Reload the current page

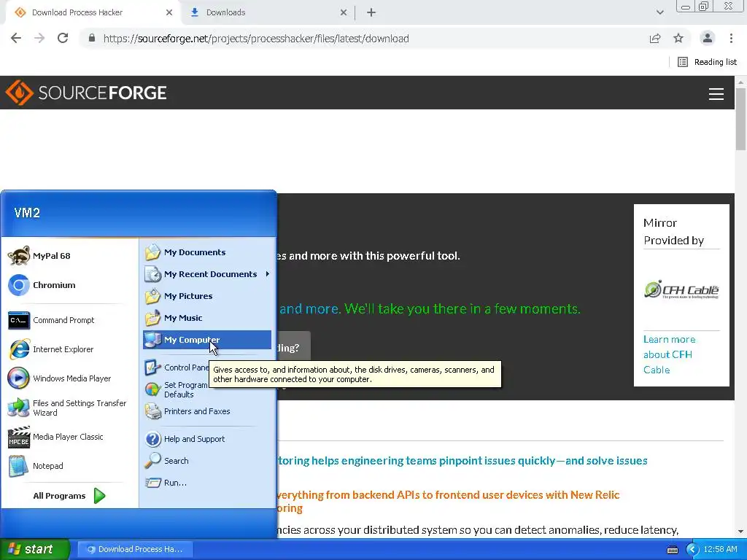point(63,38)
